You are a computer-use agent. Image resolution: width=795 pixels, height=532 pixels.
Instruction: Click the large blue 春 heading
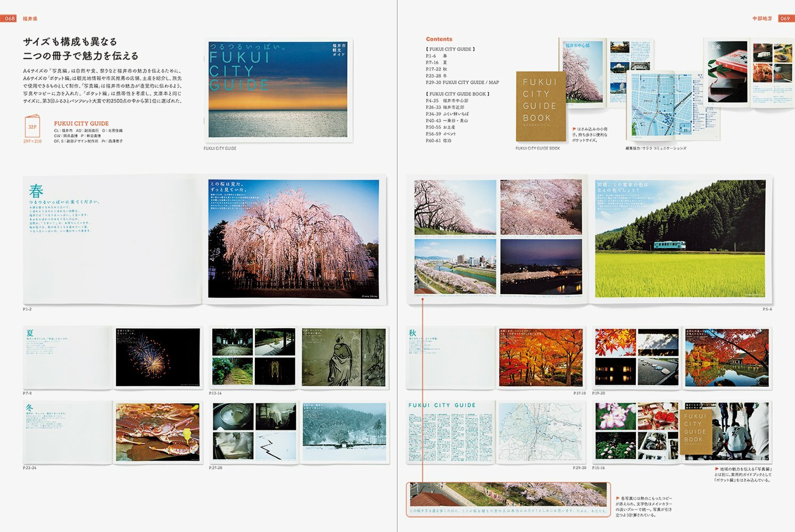[36, 190]
